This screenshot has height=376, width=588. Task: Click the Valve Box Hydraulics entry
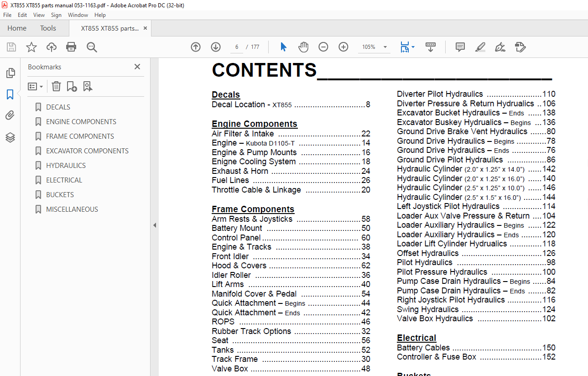(x=476, y=319)
